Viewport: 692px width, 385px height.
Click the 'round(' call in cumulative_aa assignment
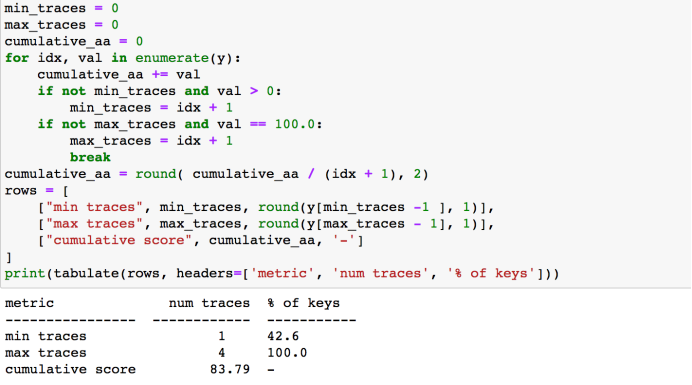click(x=159, y=174)
